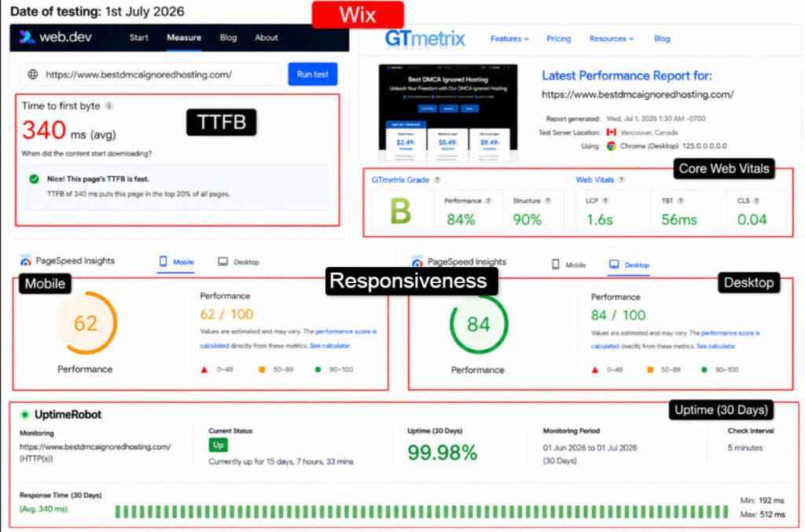Viewport: 805px width, 532px height.
Task: Click the GTmetrix logo
Action: tap(425, 39)
